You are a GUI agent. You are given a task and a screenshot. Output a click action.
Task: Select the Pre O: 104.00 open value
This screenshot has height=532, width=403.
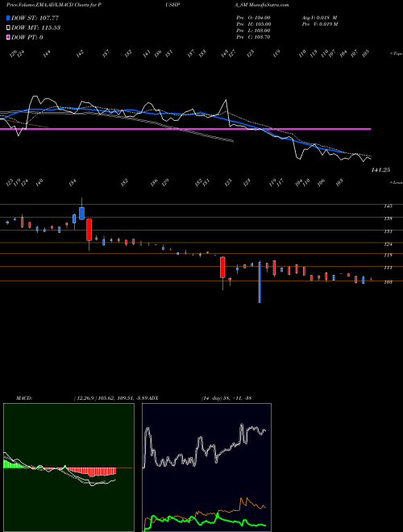253,18
